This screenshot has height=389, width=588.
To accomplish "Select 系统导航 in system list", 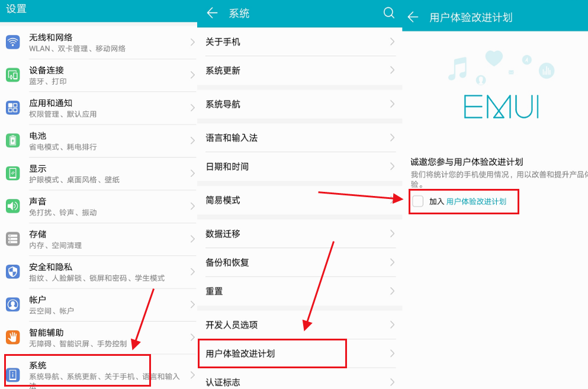I will tap(300, 104).
